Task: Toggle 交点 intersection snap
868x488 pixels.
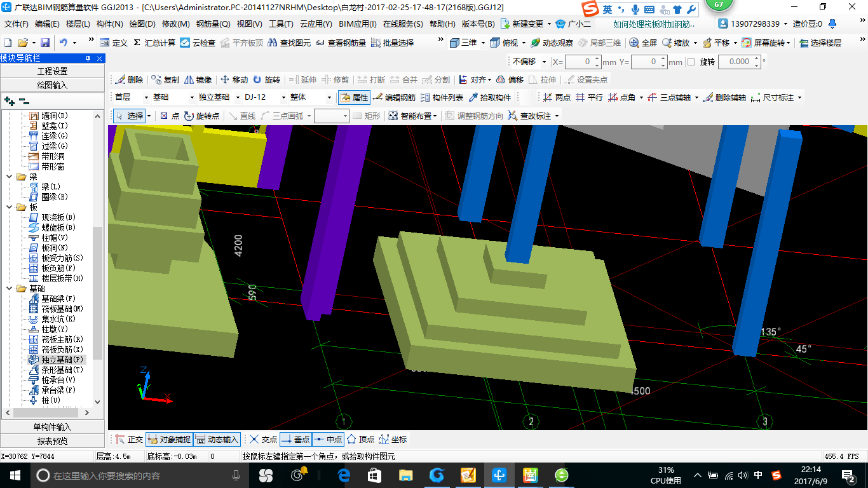Action: click(x=263, y=439)
